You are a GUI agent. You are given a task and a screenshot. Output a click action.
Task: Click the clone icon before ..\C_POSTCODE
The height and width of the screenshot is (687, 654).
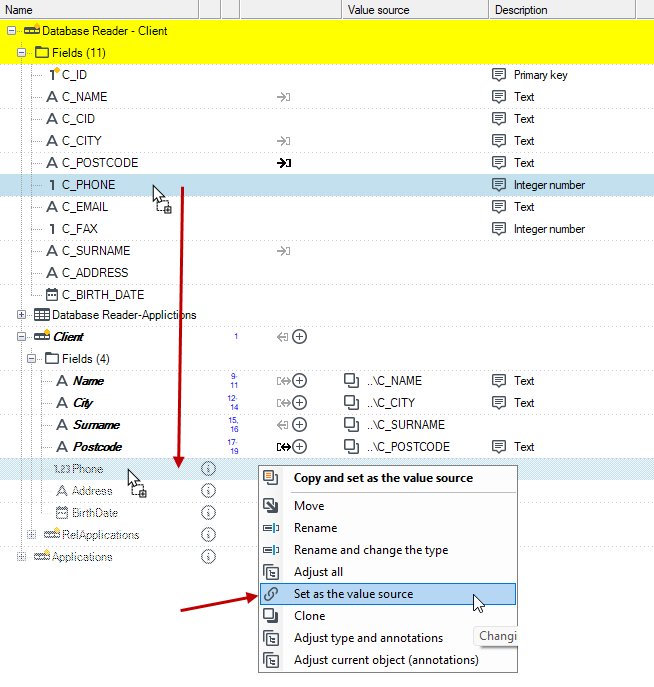351,446
